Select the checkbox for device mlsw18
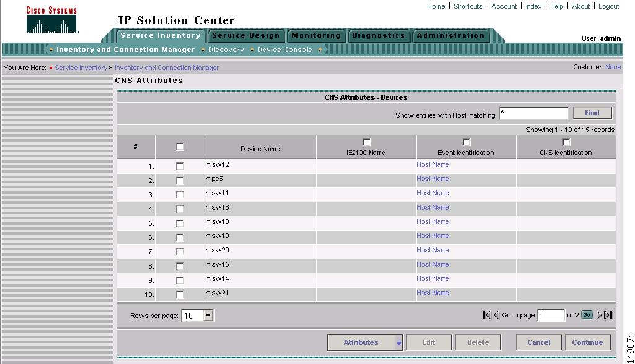Viewport: 635px width, 364px height. (x=180, y=209)
